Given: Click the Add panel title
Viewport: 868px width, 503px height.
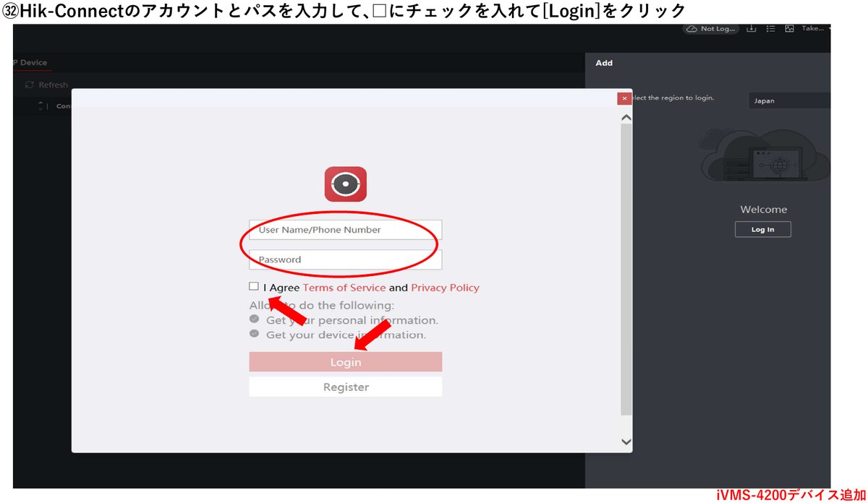Looking at the screenshot, I should tap(604, 63).
